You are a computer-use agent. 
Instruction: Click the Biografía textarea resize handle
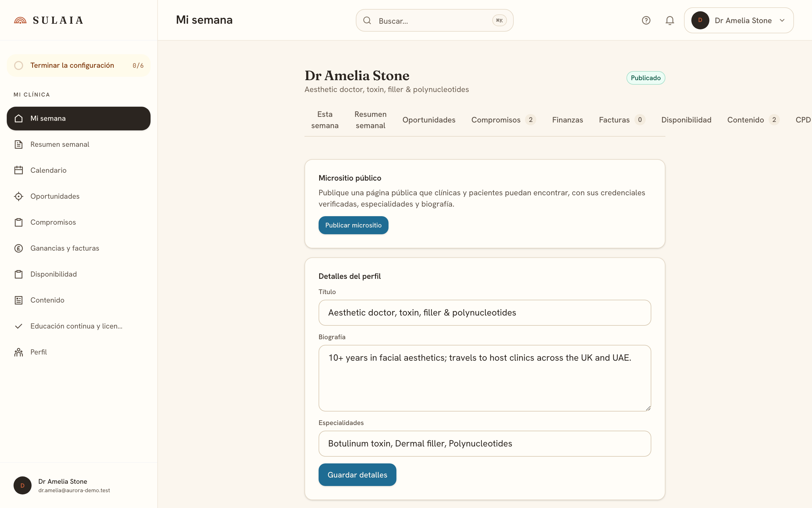(648, 408)
